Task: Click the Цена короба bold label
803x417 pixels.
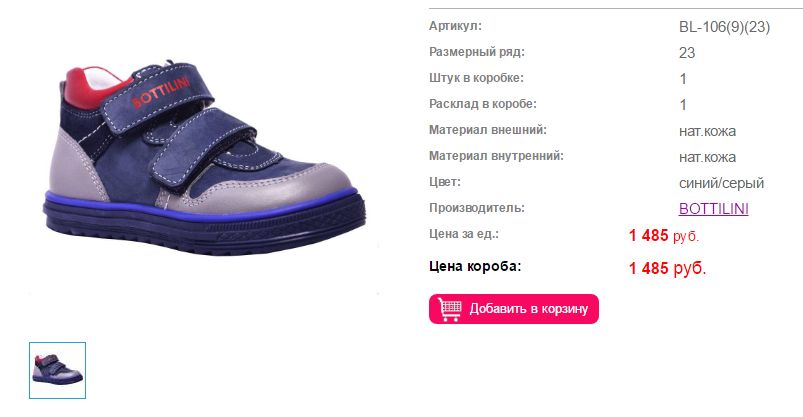Action: click(475, 266)
